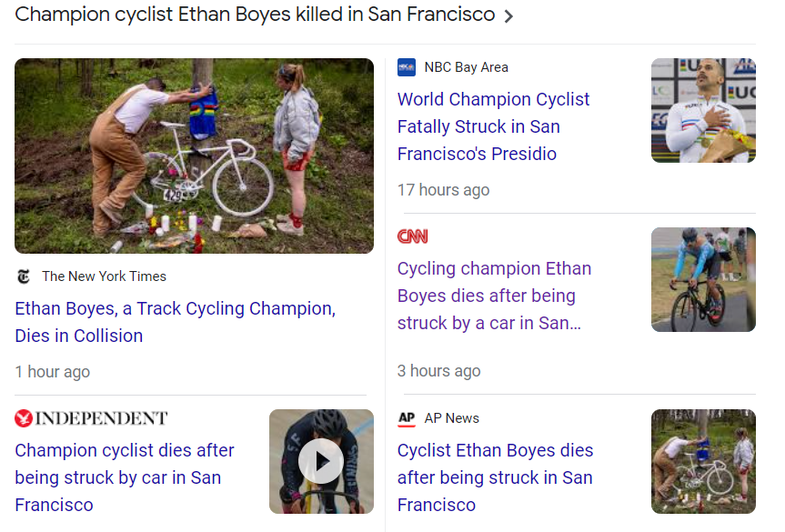Click the AP logo icon

407,418
